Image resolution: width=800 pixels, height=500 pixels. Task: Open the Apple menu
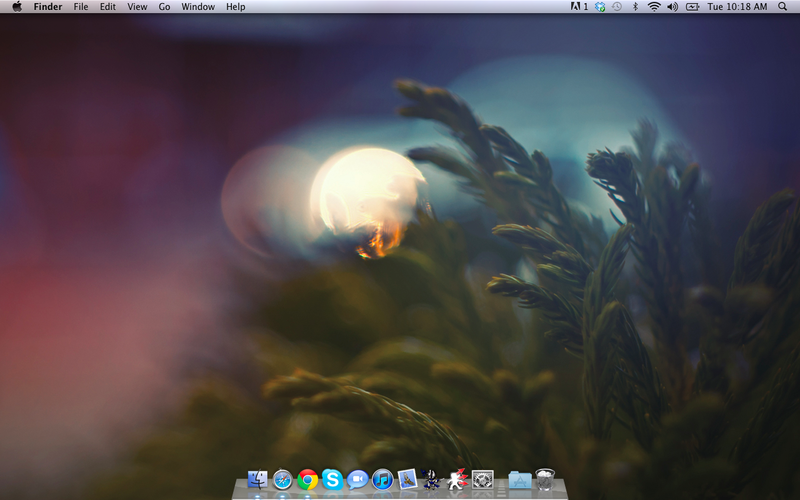coord(16,7)
